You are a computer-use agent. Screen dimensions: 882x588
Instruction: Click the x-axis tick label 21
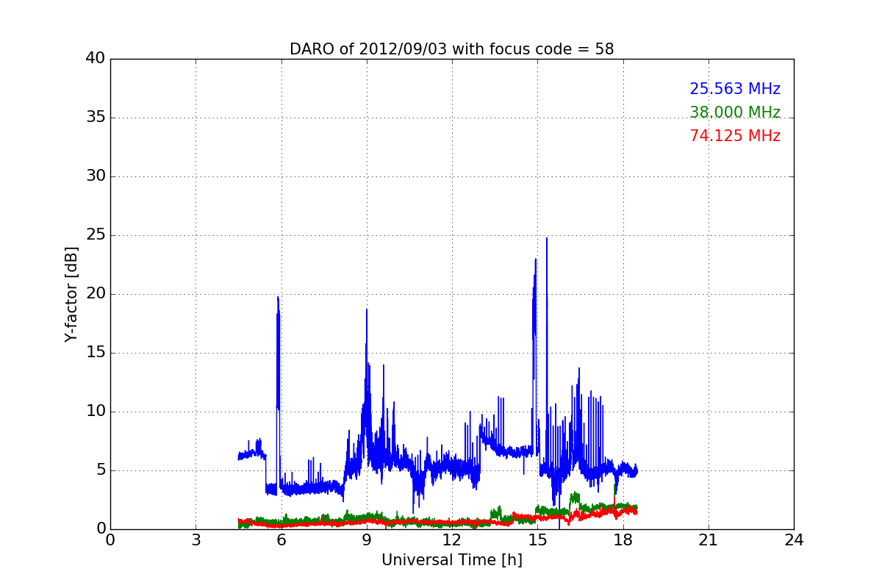tap(709, 539)
